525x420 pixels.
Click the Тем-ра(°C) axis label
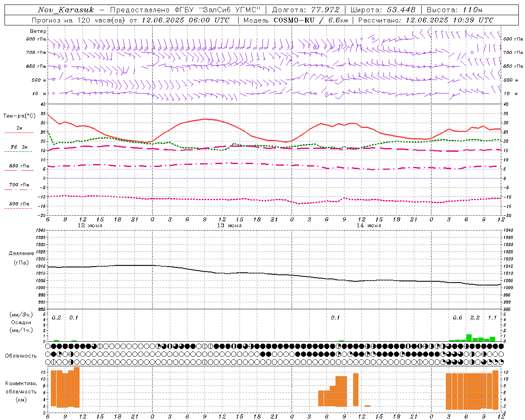(x=19, y=116)
